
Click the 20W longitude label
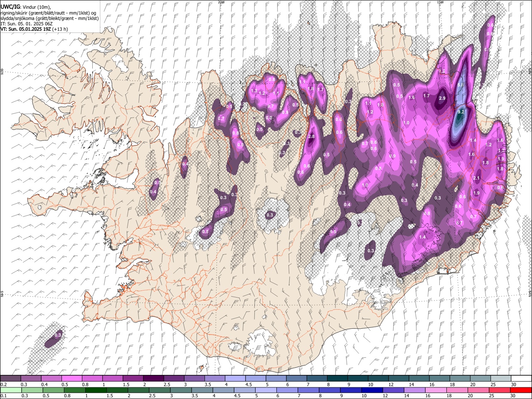(x=221, y=2)
